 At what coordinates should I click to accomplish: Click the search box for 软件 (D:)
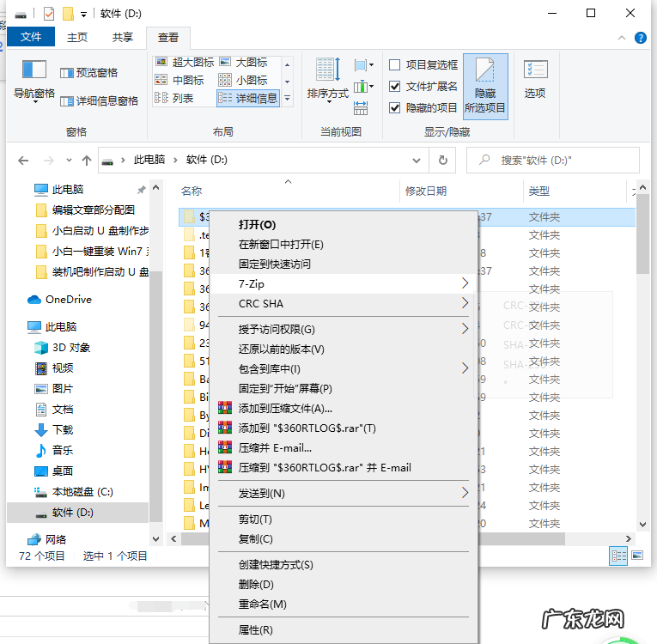pyautogui.click(x=553, y=160)
